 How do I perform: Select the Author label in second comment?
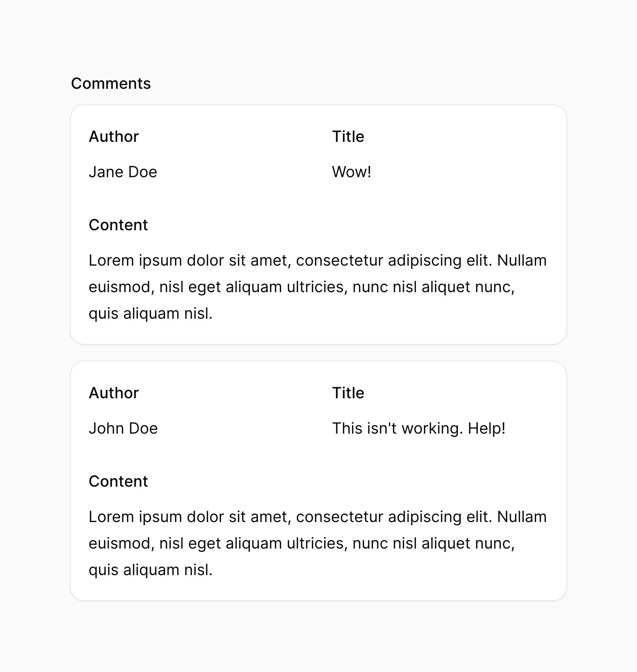[114, 393]
